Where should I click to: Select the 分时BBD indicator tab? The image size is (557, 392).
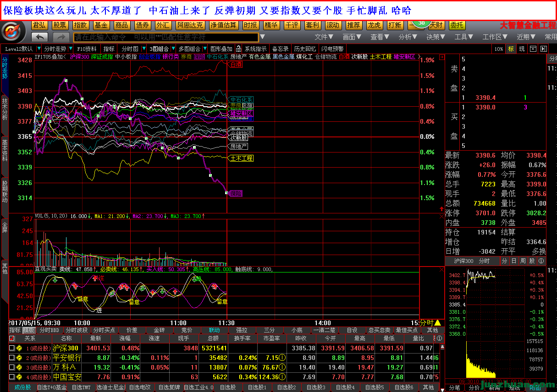click(x=49, y=330)
